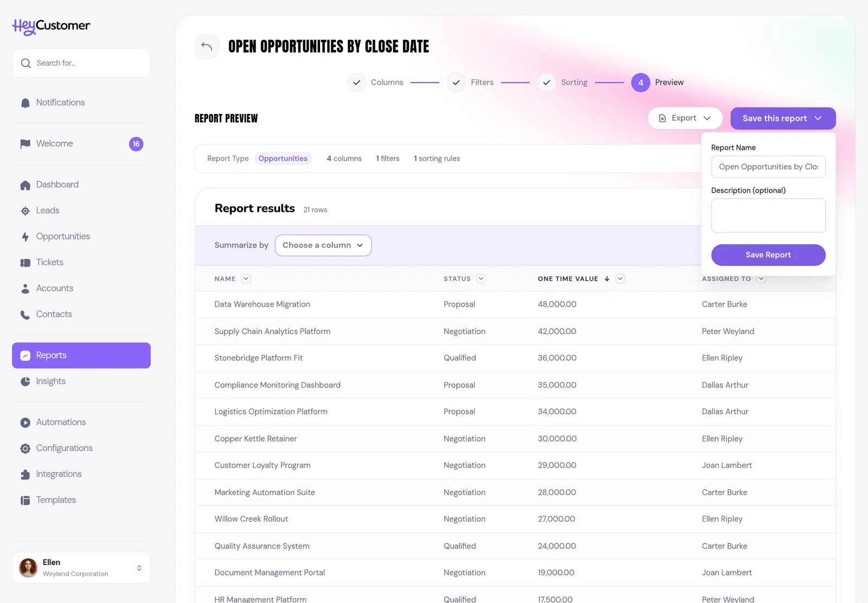This screenshot has width=868, height=603.
Task: Focus the Description (optional) text area
Action: [x=768, y=215]
